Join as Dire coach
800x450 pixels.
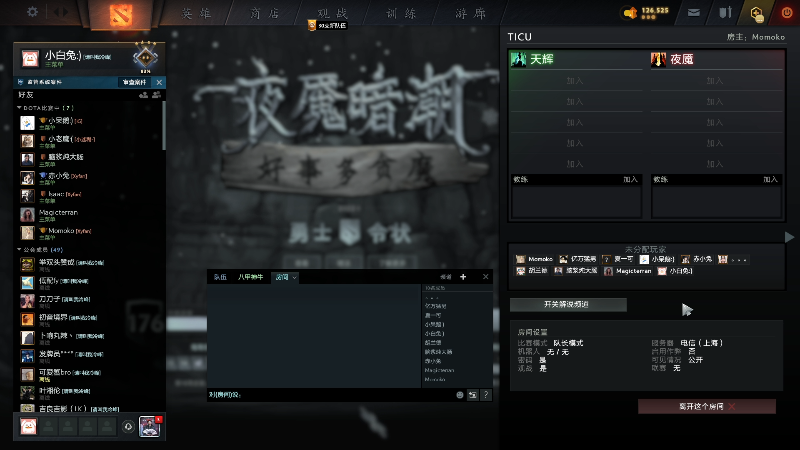pos(770,180)
